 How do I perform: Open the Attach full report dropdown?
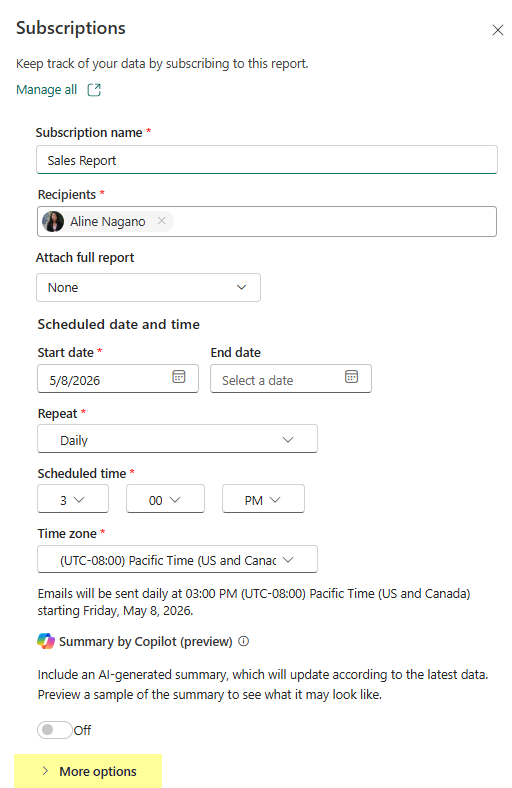148,287
